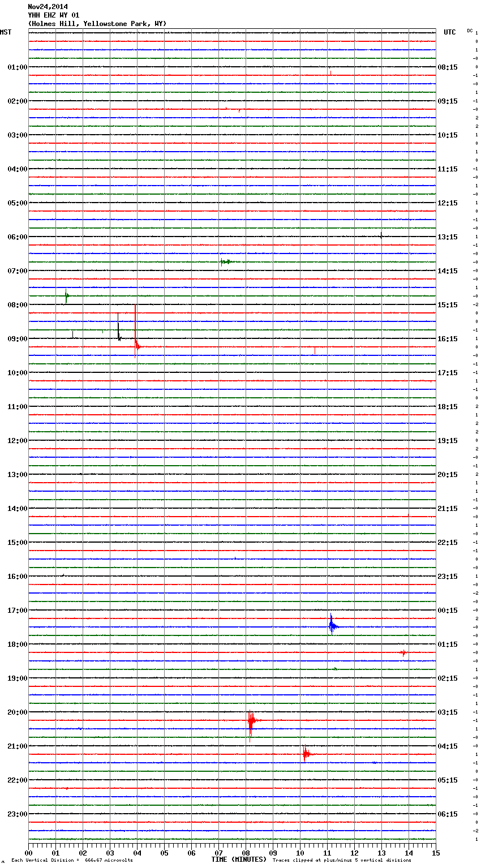481x868 pixels.
Task: Click the '06:00' MST time label
Action: click(x=18, y=237)
